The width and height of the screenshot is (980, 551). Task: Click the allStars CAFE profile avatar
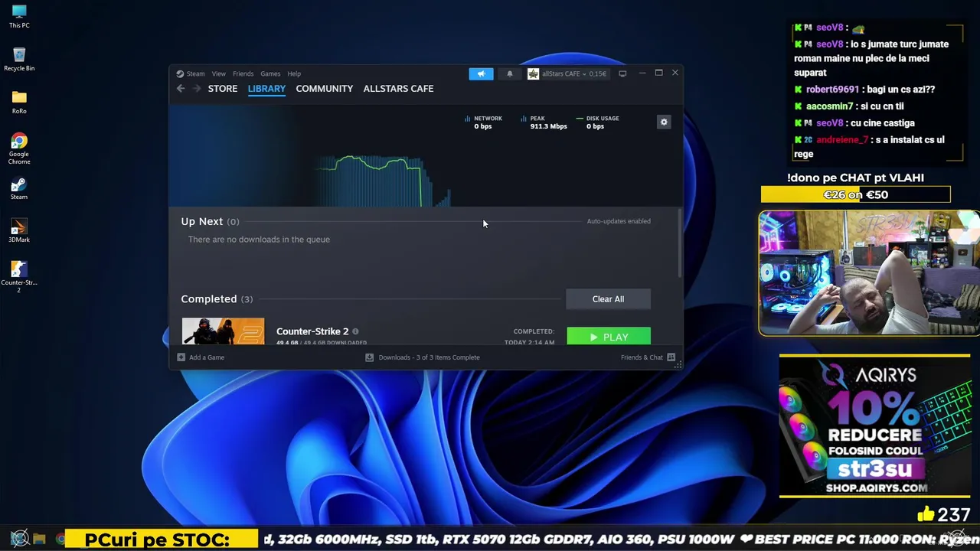533,73
